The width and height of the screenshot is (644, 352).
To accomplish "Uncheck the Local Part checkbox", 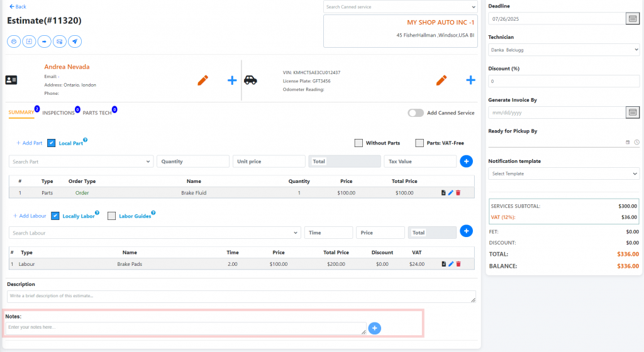I will point(52,143).
